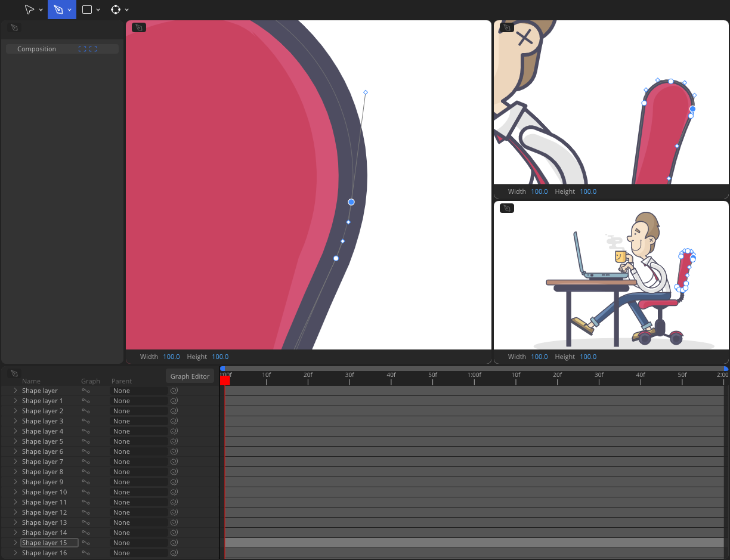This screenshot has height=560, width=730.
Task: Toggle graph icon for Shape layer 12
Action: click(x=86, y=512)
